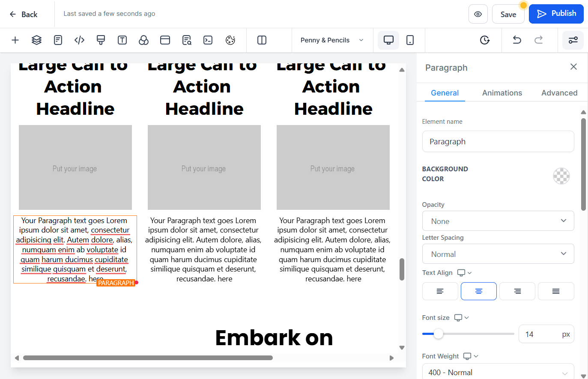Go back using the Back button

pyautogui.click(x=24, y=14)
